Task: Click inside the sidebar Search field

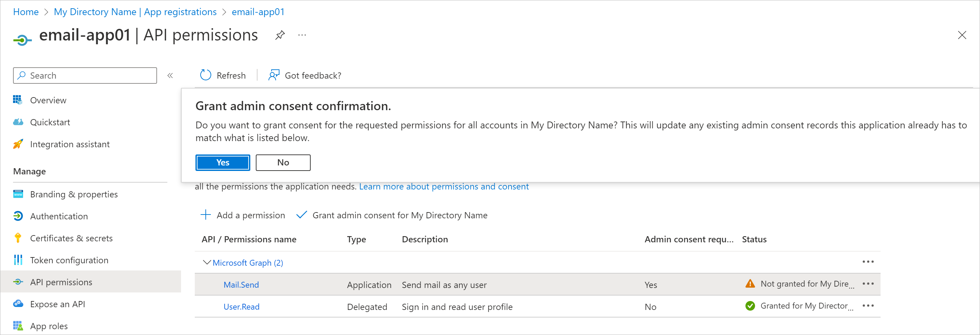Action: [84, 76]
